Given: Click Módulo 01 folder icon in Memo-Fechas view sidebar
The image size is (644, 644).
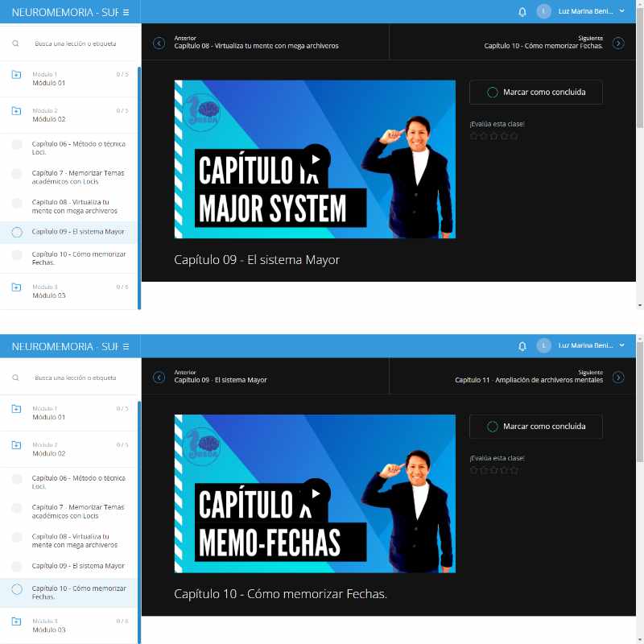Looking at the screenshot, I should [x=16, y=409].
